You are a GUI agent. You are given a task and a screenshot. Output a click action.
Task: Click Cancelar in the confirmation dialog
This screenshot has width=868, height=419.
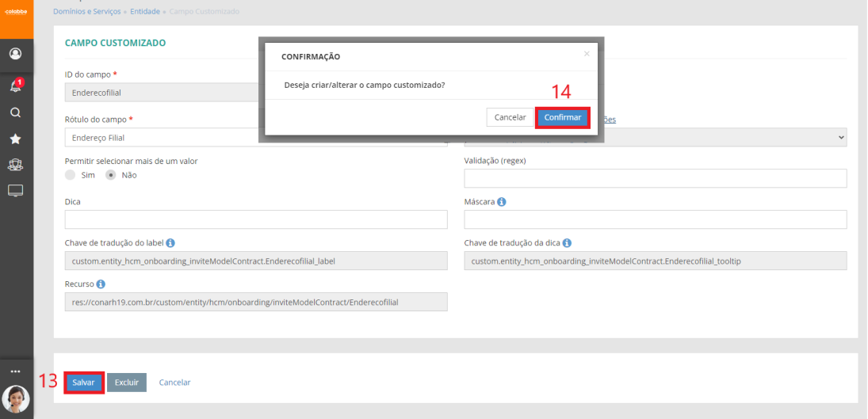(510, 117)
